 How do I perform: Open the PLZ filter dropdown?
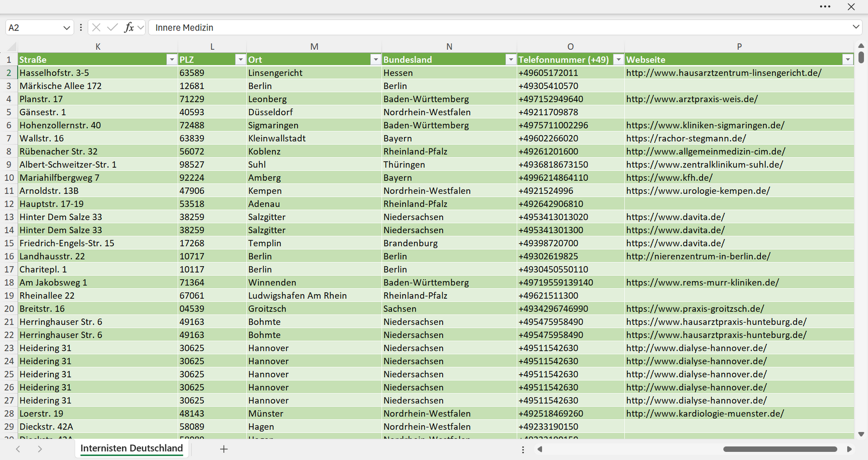240,59
